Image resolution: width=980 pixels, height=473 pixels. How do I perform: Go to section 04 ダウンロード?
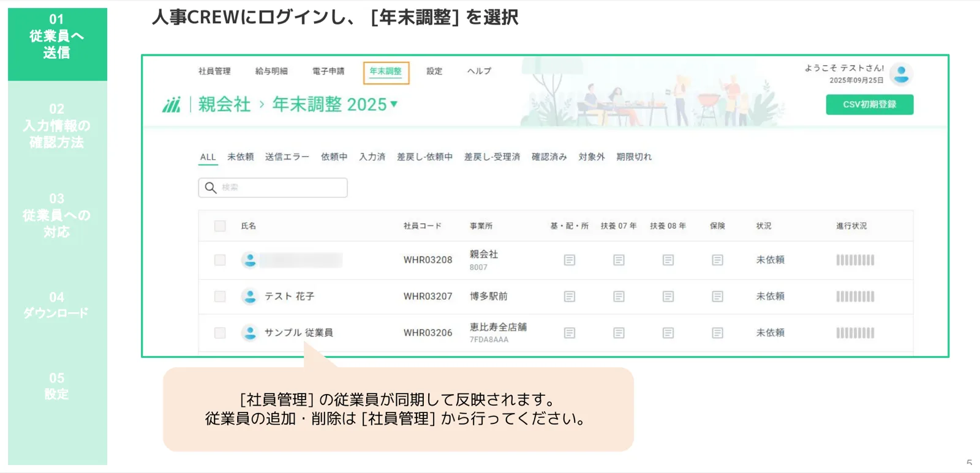pyautogui.click(x=57, y=305)
